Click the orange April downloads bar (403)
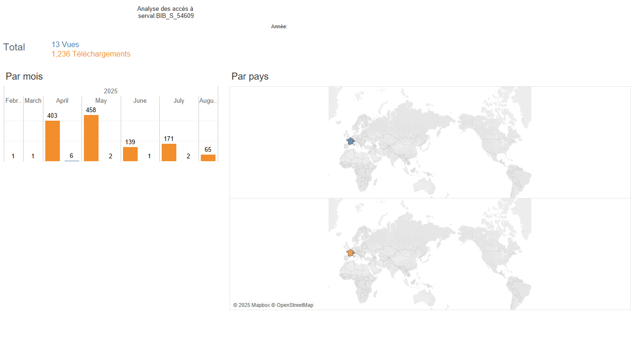Viewport: 644px width, 362px height. click(52, 141)
